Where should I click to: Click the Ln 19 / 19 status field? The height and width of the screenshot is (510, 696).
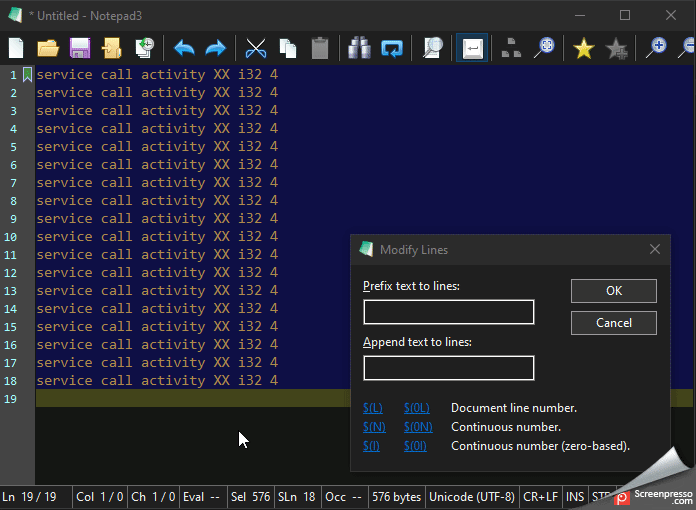(36, 497)
